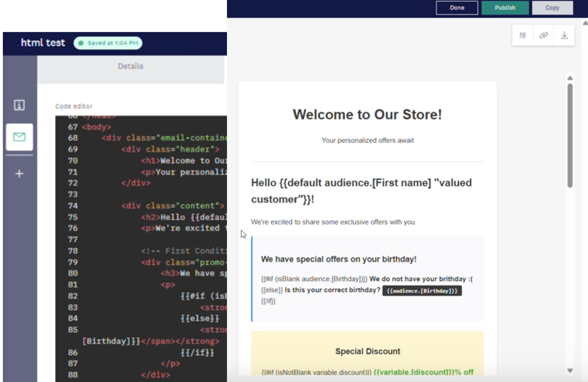Click the 'Welcome to Our Store!' heading
Screen dimensions: 588x382
tap(367, 114)
